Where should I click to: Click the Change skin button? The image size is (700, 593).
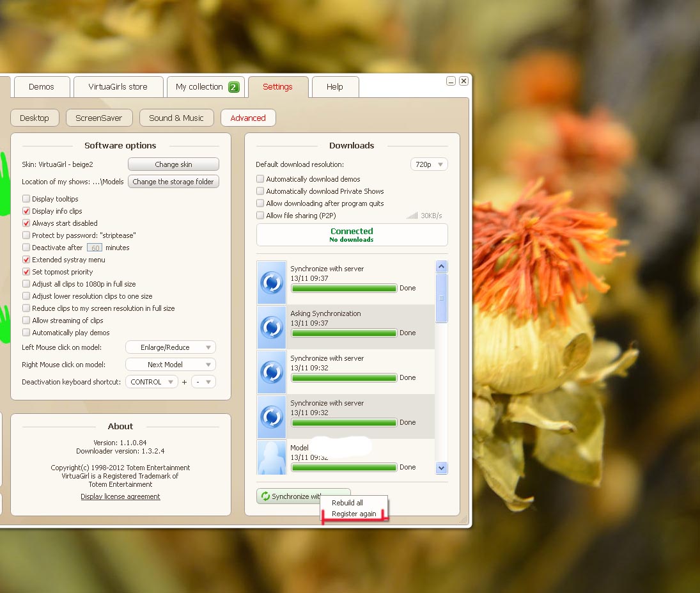(173, 164)
